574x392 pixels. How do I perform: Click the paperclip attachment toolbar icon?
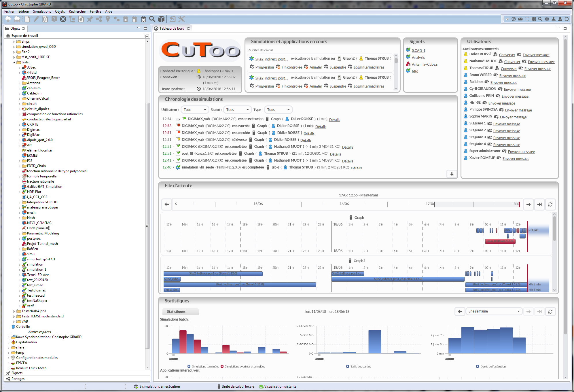(x=45, y=19)
